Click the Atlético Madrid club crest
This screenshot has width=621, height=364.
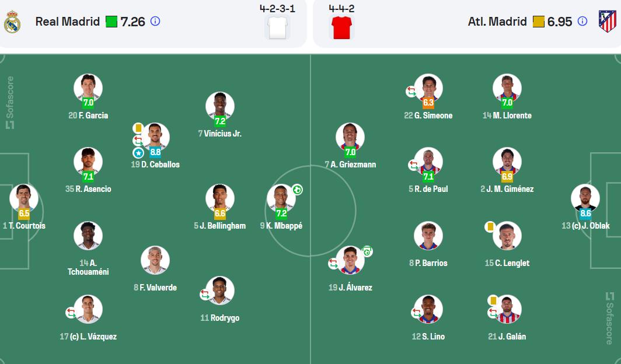pyautogui.click(x=607, y=22)
